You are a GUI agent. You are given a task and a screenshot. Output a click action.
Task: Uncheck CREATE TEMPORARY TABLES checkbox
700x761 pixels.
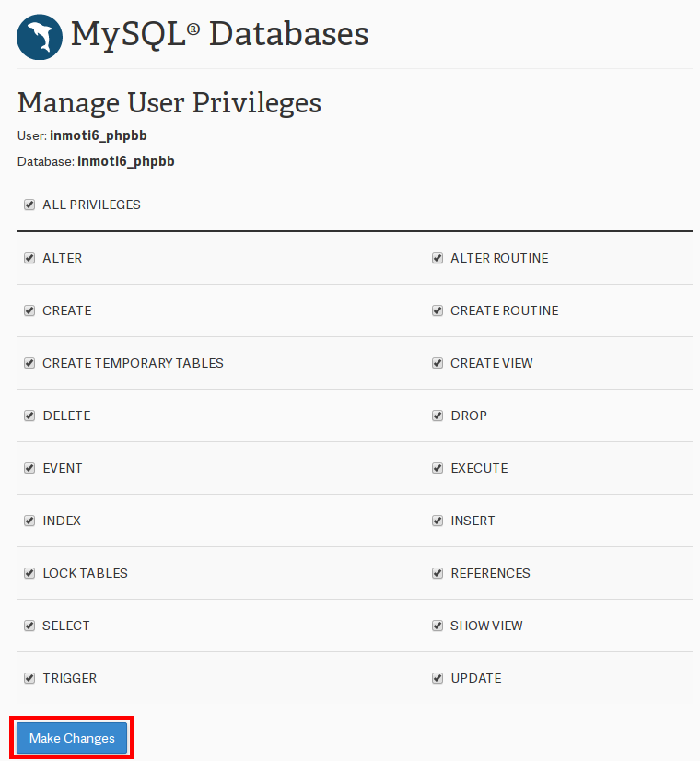pyautogui.click(x=29, y=363)
